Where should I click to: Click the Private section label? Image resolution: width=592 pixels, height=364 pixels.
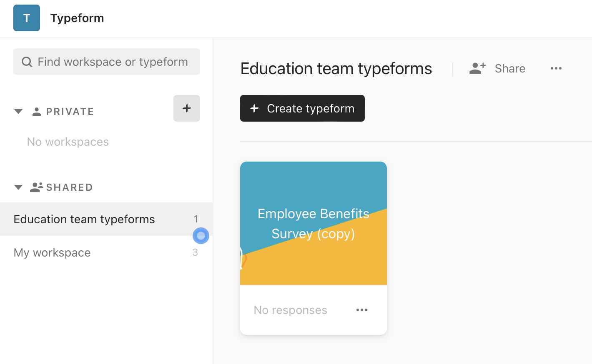point(70,112)
